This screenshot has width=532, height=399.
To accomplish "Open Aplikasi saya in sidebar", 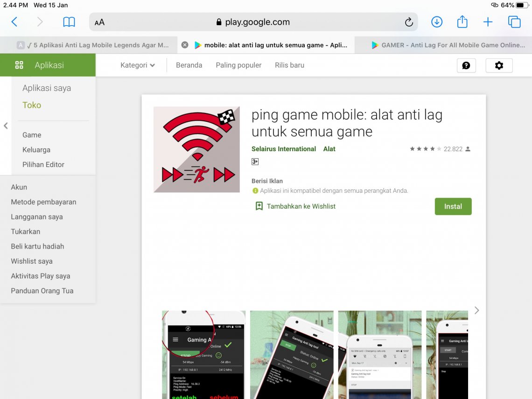I will (x=47, y=88).
